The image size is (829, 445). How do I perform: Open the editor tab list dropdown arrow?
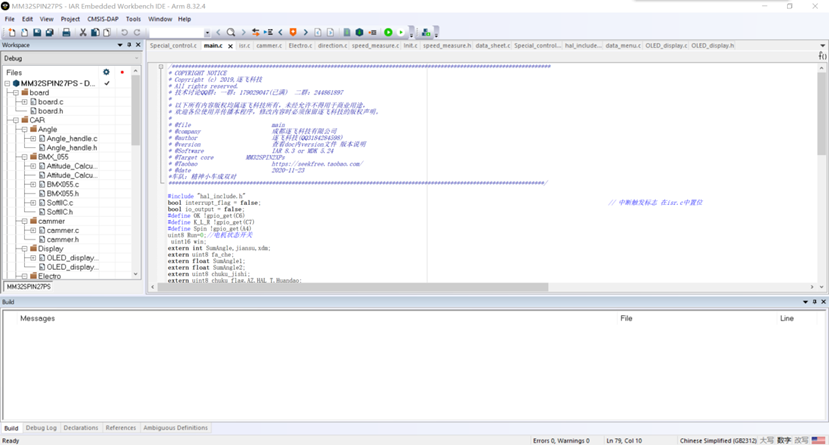pyautogui.click(x=822, y=45)
